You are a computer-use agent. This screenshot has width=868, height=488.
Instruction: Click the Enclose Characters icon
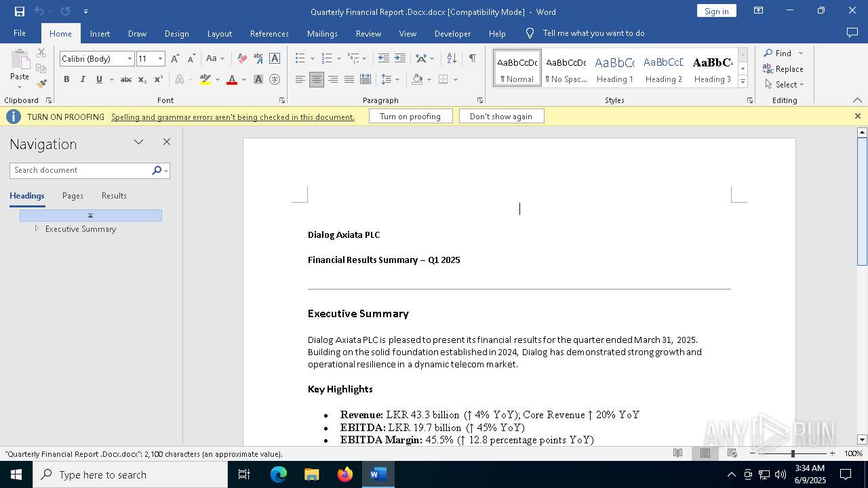(x=275, y=79)
